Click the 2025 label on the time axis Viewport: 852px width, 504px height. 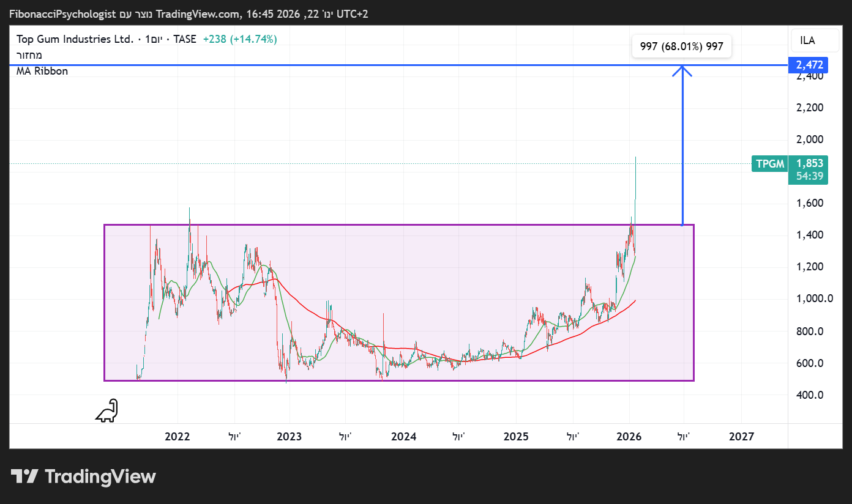[x=516, y=437]
